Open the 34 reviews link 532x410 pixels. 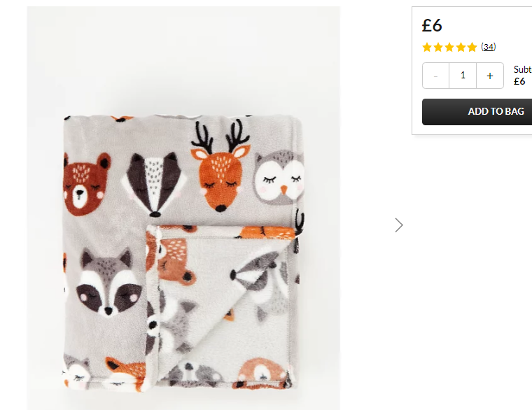pos(488,47)
